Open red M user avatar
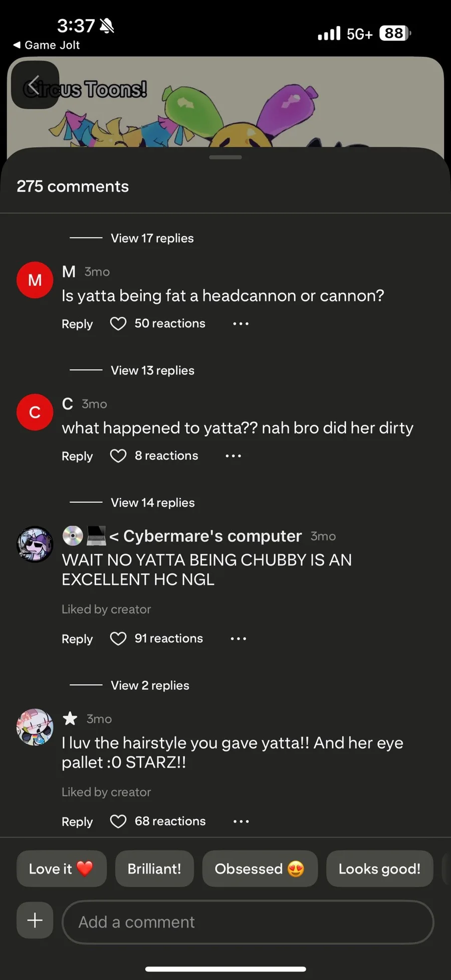451x980 pixels. point(35,280)
